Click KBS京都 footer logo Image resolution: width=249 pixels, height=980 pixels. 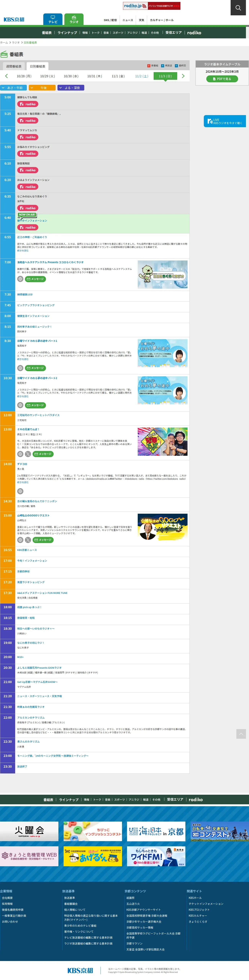(80, 970)
